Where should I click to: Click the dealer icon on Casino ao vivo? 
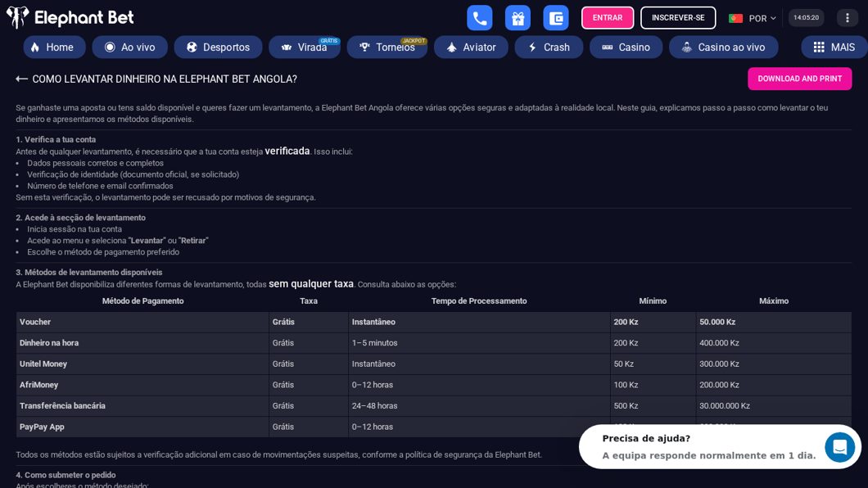click(686, 47)
